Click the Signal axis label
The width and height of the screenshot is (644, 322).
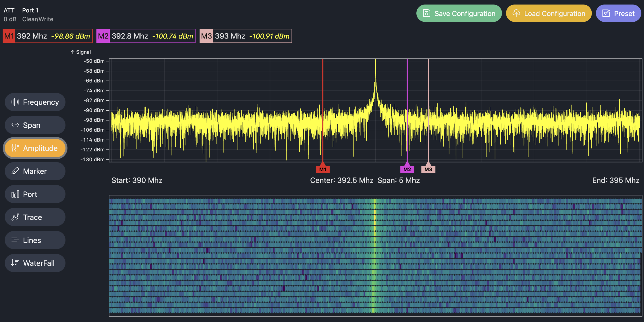81,52
